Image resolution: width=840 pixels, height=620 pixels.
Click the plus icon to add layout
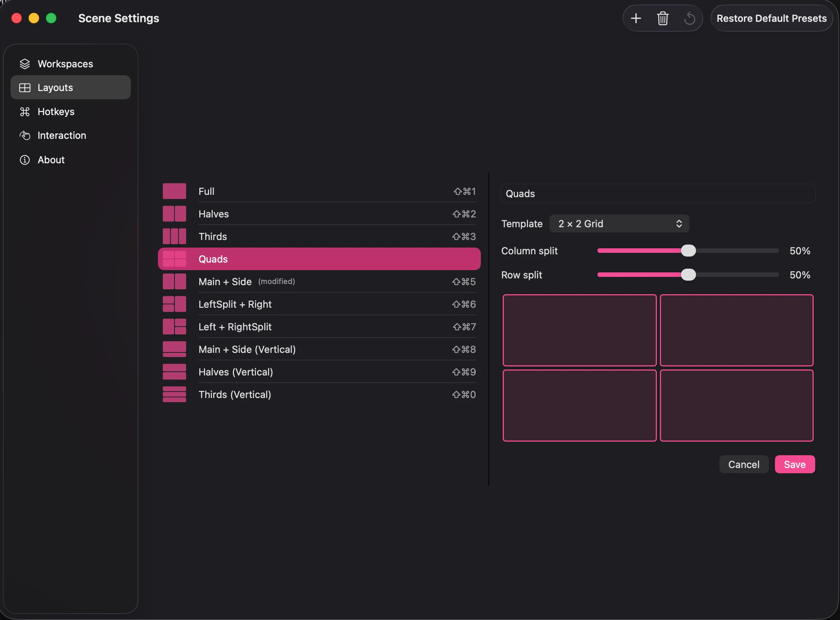636,18
